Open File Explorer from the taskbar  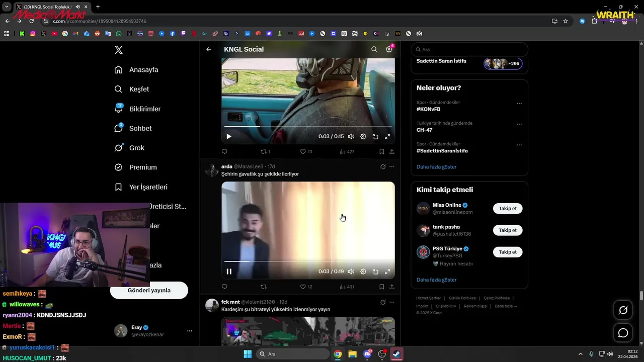[x=352, y=354]
